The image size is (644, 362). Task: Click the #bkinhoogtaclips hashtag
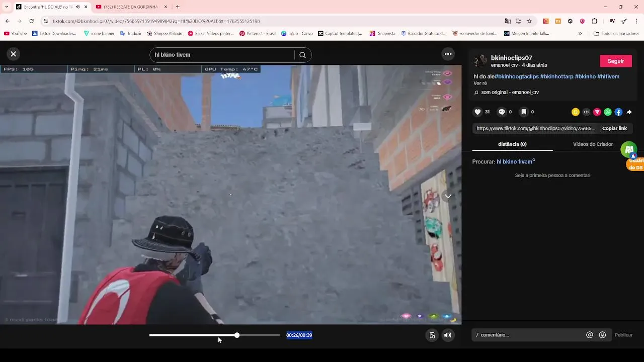pos(516,76)
